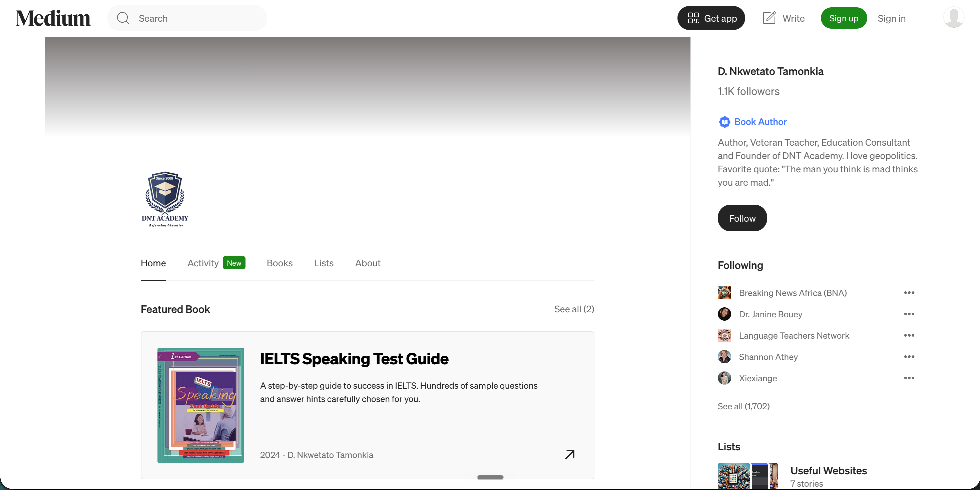
Task: Click the Book Author badge icon
Action: click(x=724, y=122)
